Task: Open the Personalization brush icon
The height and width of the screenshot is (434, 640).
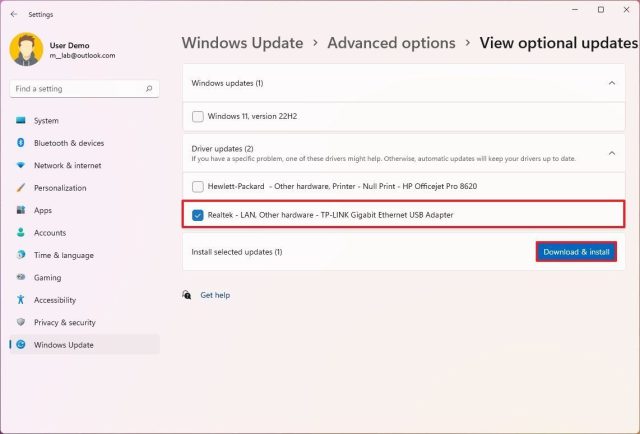Action: (20, 187)
